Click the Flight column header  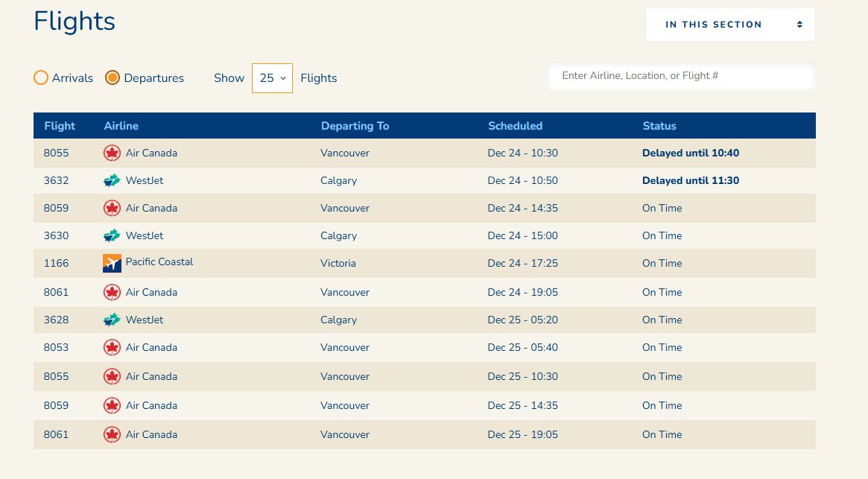(x=60, y=126)
